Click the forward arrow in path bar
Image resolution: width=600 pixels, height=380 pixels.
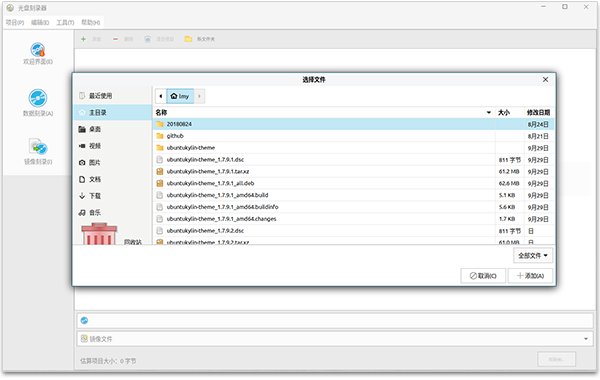(199, 96)
